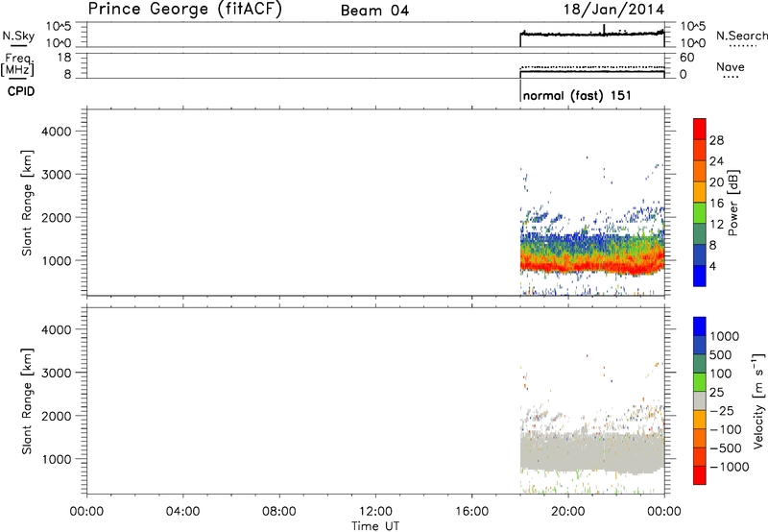Click the 'Nave' legend label
This screenshot has width=768, height=532.
tap(731, 67)
